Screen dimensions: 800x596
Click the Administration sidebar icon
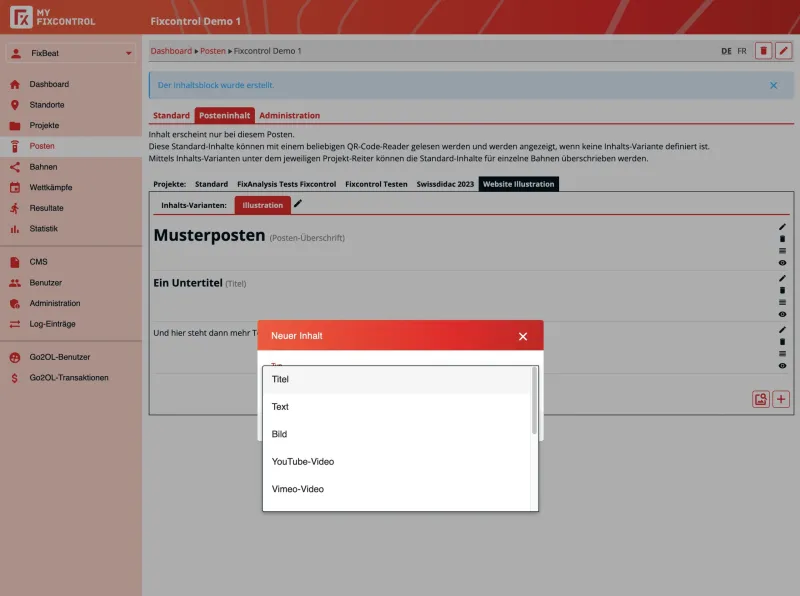pos(15,303)
